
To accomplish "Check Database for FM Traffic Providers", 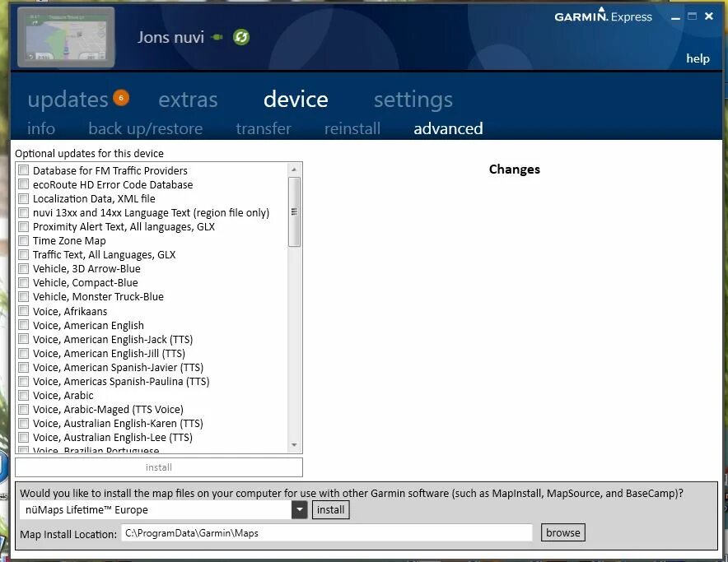I will pyautogui.click(x=24, y=170).
